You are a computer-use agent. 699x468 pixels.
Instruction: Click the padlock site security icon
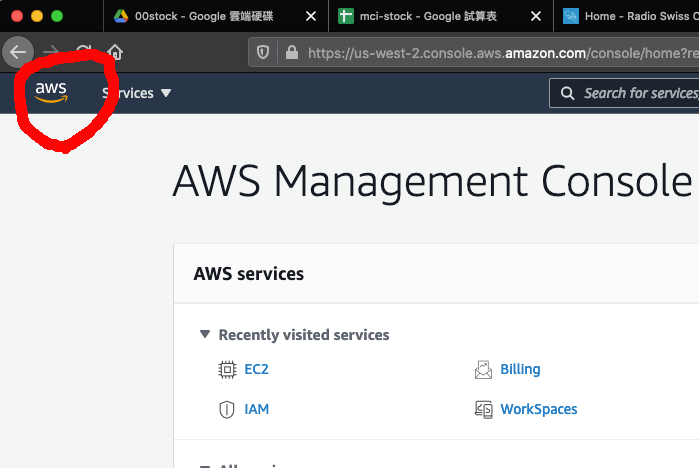(291, 52)
